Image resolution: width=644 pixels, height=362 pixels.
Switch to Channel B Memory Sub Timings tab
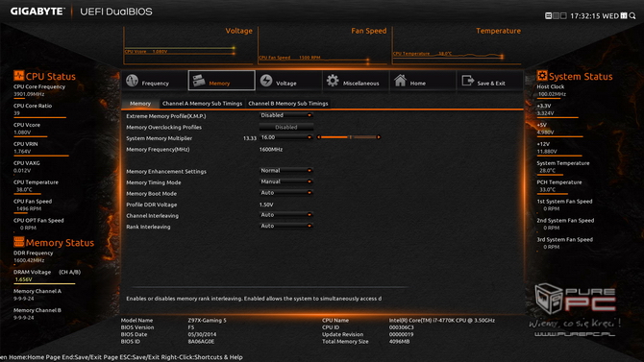coord(288,104)
